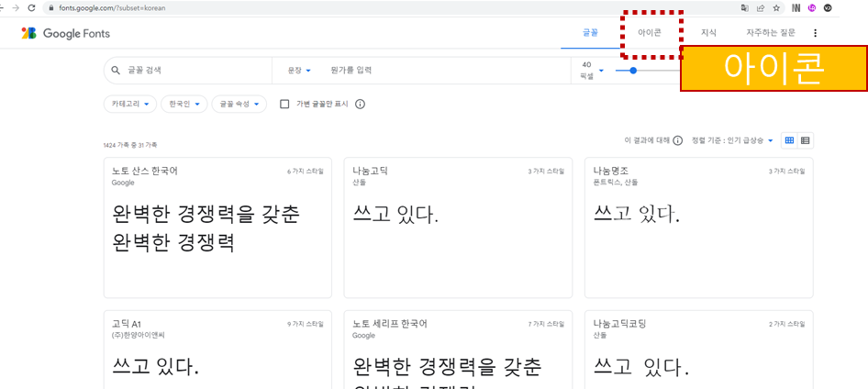Open the 40 픽셀 size dropdown
Screen dimensions: 868x389
(593, 71)
